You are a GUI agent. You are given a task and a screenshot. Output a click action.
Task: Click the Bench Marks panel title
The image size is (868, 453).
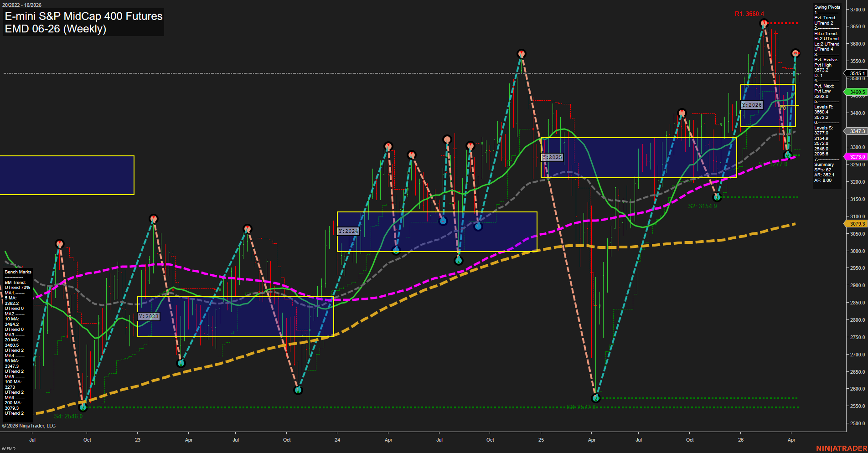17,272
